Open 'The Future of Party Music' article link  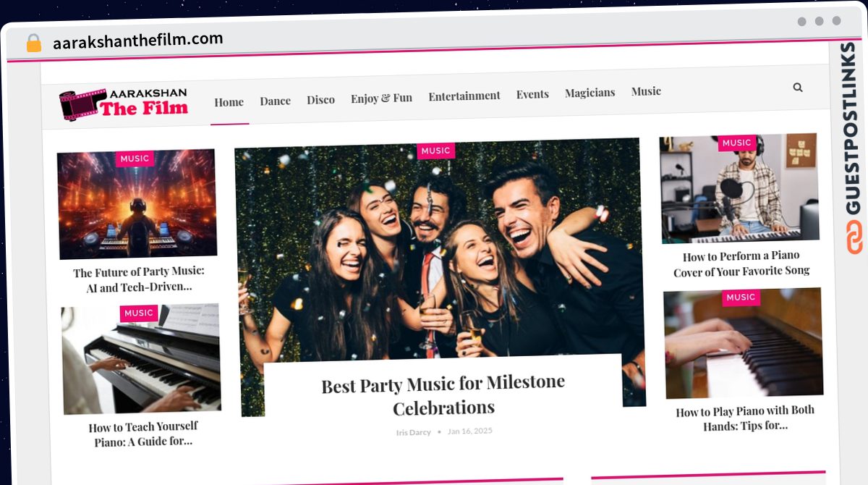point(138,280)
